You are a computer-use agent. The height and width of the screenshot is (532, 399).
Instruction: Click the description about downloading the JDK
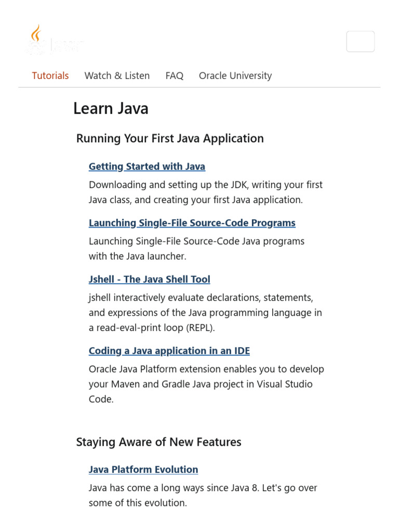point(205,192)
